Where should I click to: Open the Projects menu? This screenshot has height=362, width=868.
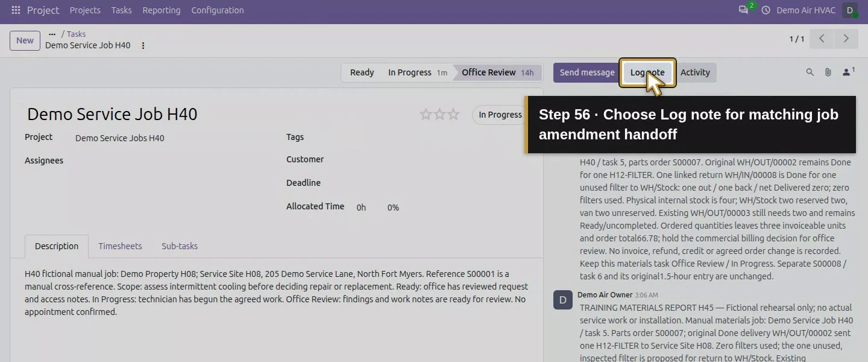click(x=85, y=10)
